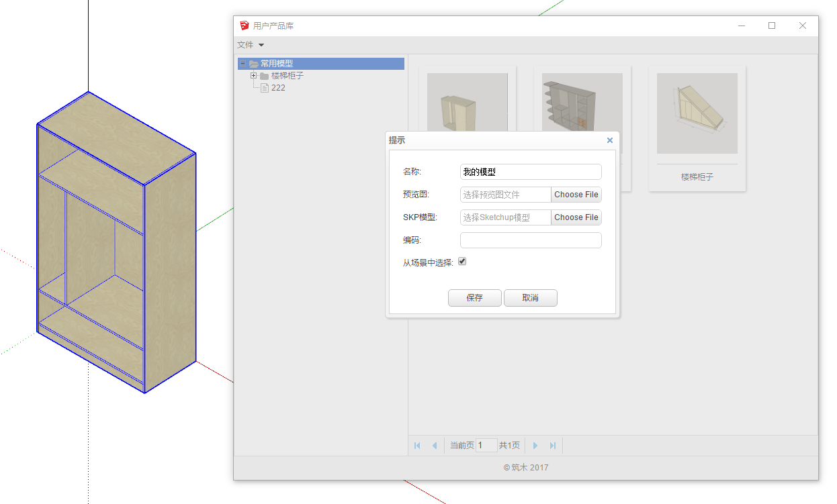Viewport: 837px width, 504px height.
Task: Open the 文件 dropdown menu
Action: coord(248,44)
